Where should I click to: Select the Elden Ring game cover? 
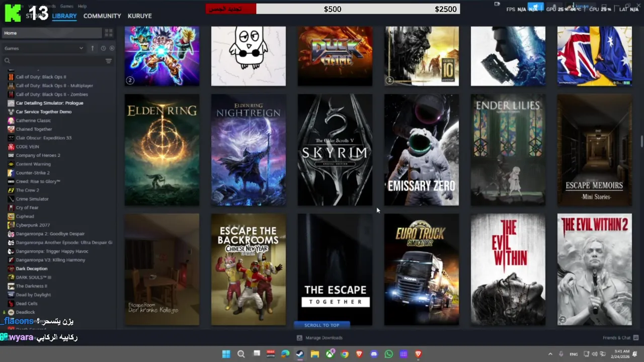162,150
